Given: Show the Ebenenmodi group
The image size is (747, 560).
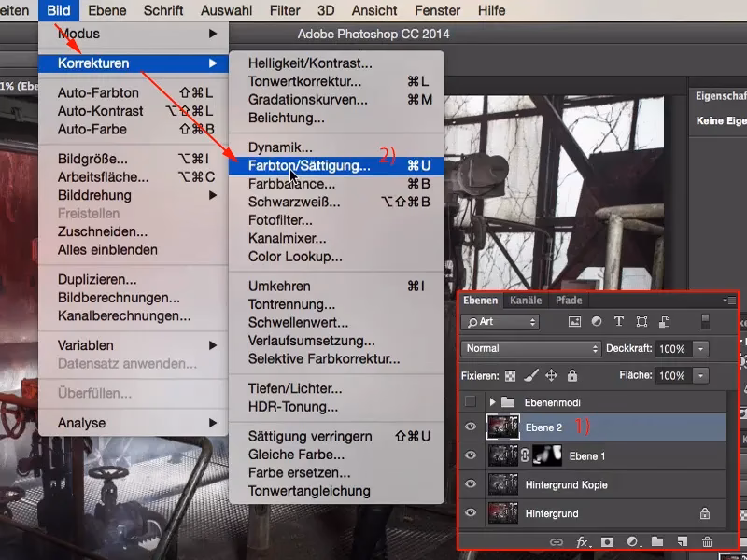Looking at the screenshot, I should (x=471, y=401).
